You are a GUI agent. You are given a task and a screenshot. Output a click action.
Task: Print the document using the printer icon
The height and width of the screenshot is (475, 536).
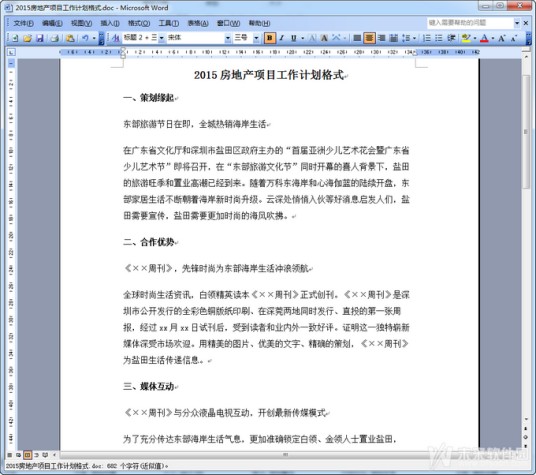coord(55,38)
